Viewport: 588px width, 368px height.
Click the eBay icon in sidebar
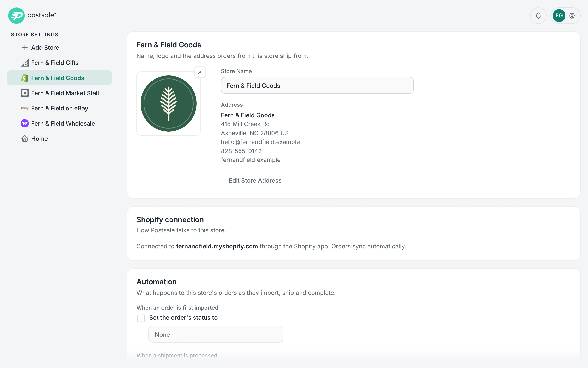point(25,108)
